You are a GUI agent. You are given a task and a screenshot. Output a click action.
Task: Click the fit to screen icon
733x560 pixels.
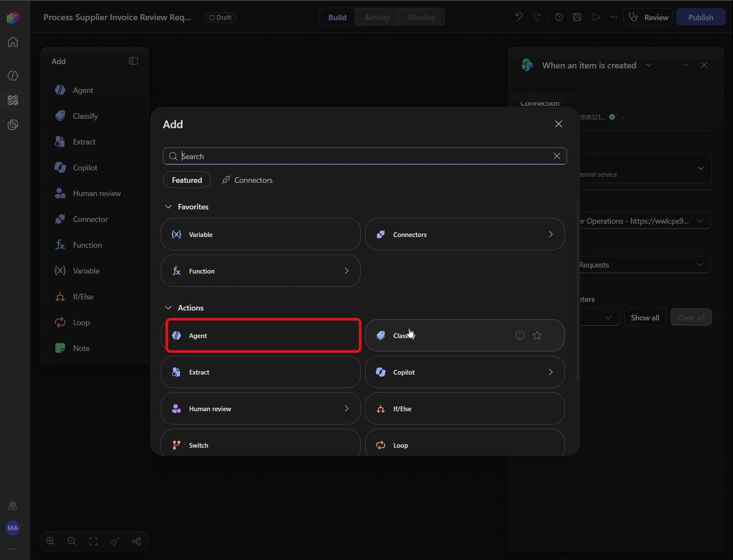(93, 541)
